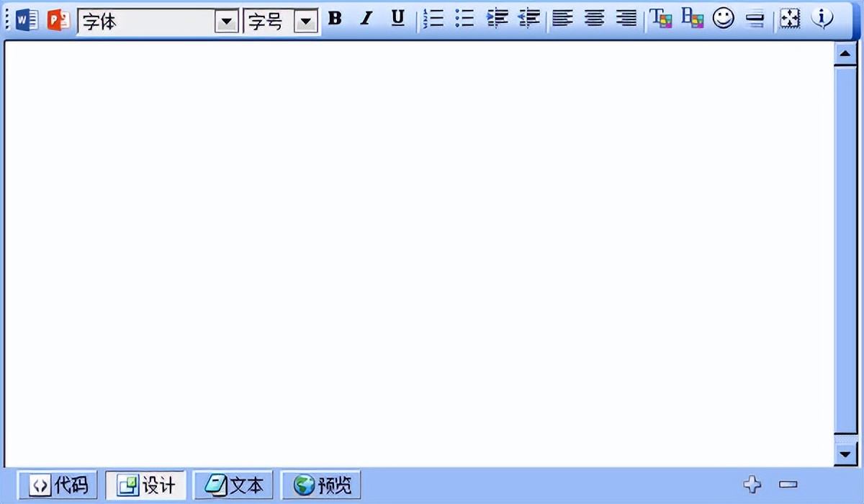Switch to the 预览 preview view
This screenshot has height=504, width=864.
click(321, 486)
